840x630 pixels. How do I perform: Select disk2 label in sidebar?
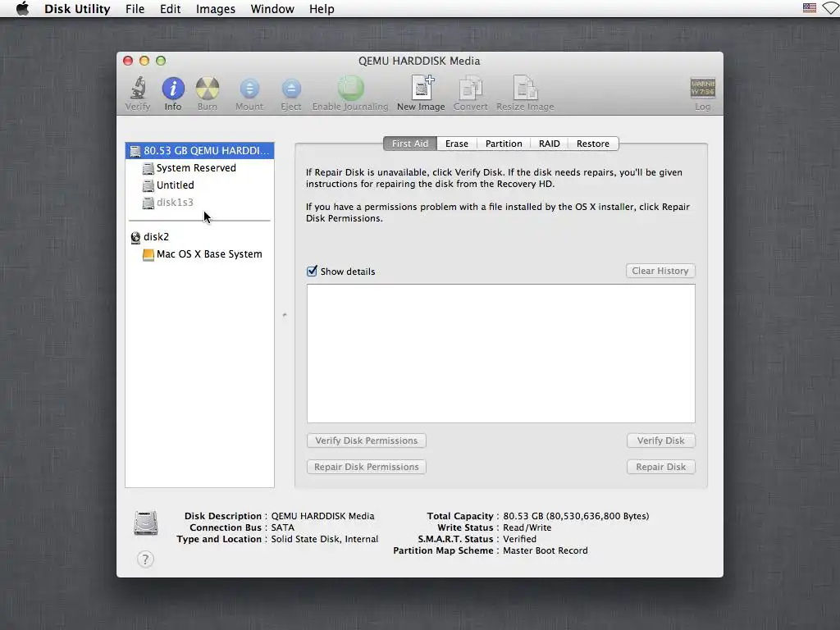156,237
